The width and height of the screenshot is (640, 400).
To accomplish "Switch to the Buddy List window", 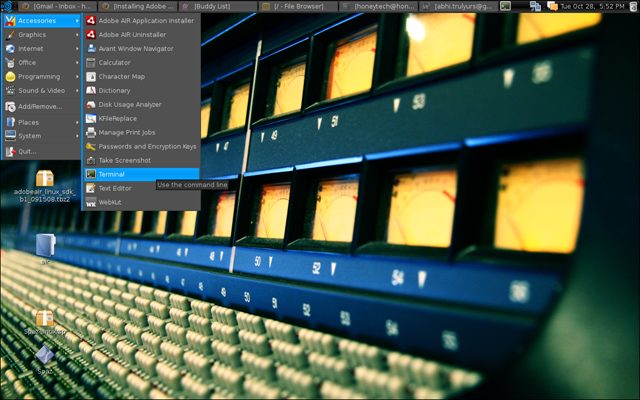I will (212, 6).
